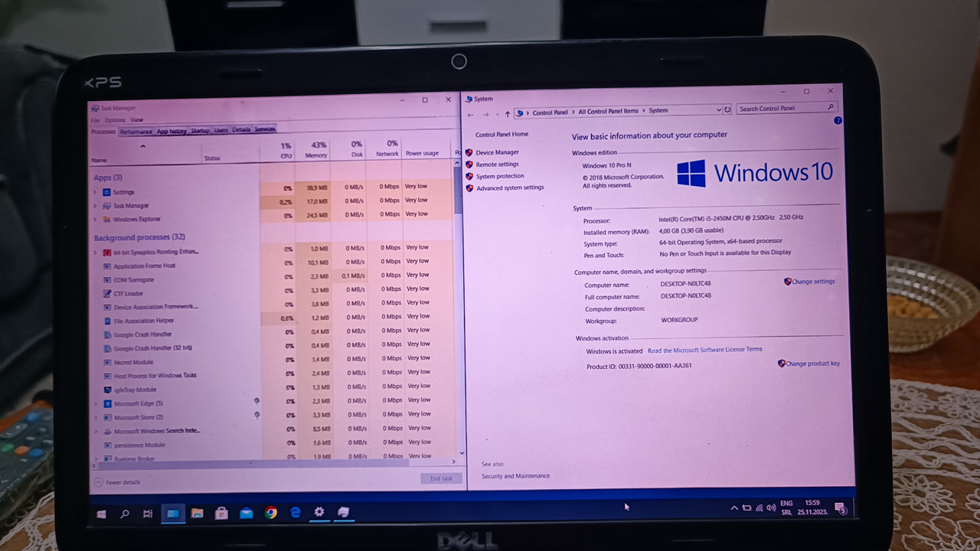Read the Microsoft Software License Terms link
This screenshot has height=551, width=980.
coord(704,350)
